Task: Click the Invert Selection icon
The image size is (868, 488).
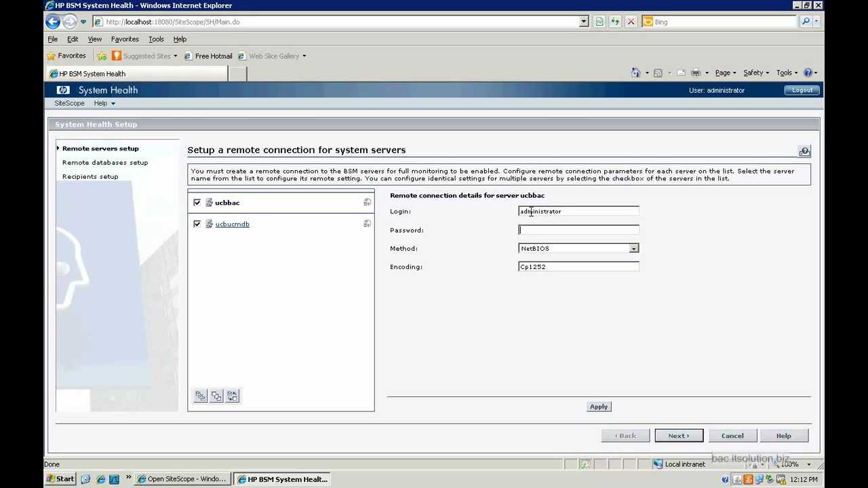Action: 233,396
